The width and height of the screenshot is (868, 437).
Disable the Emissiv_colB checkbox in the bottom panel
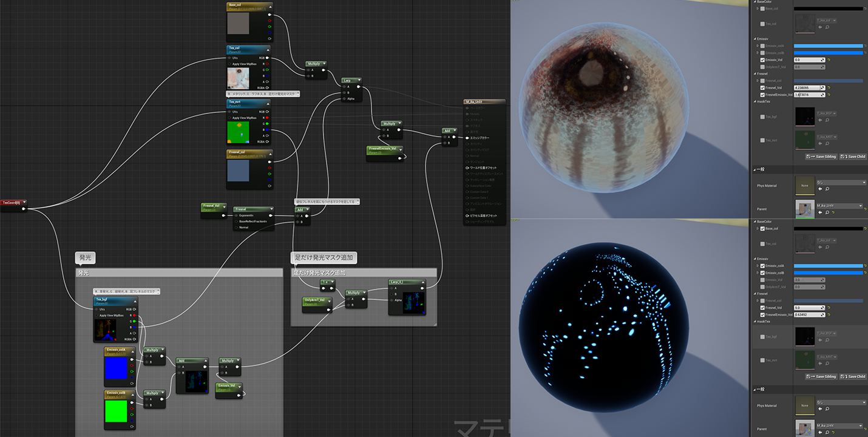click(762, 273)
